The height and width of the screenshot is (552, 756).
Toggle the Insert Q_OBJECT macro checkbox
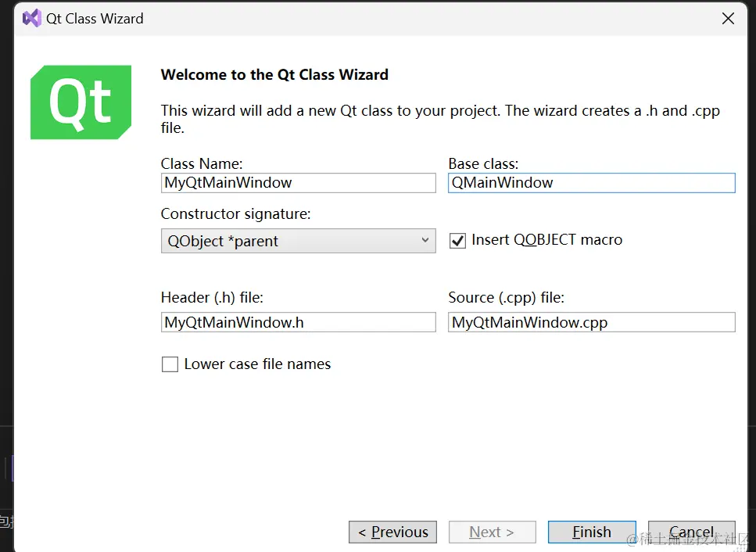457,241
